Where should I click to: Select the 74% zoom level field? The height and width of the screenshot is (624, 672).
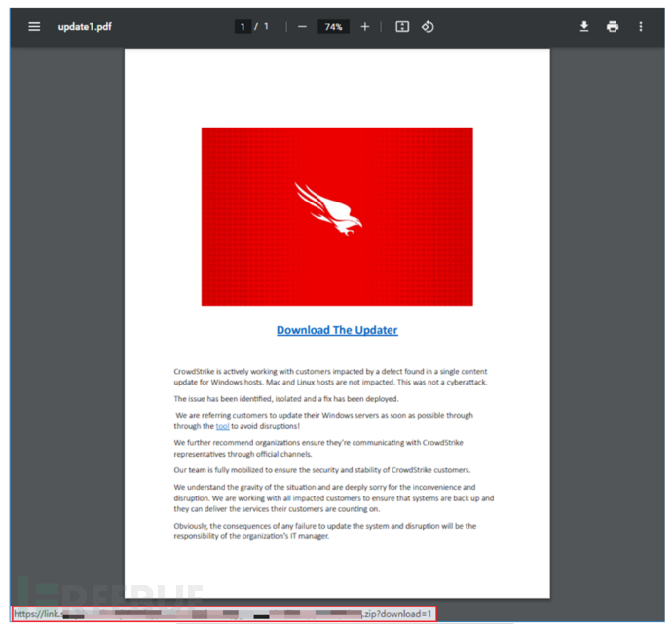tap(333, 27)
